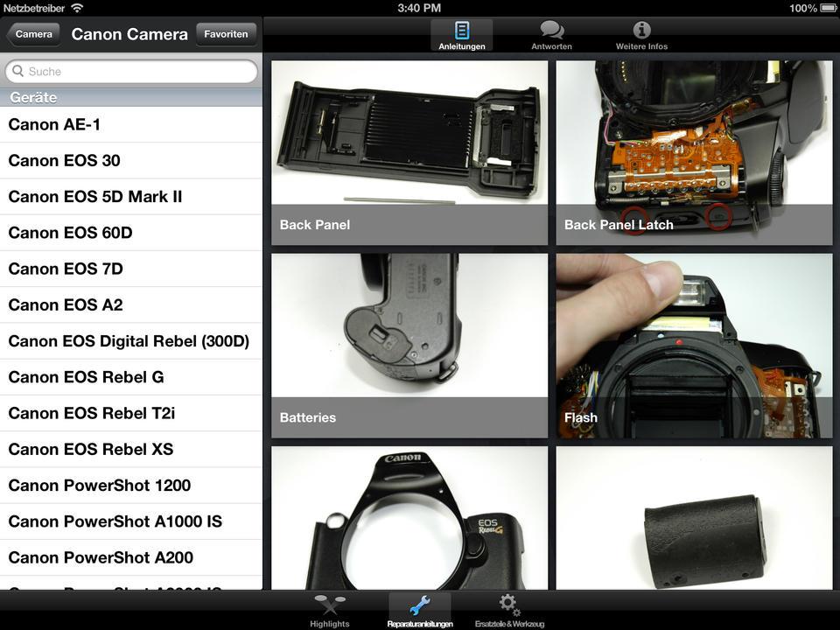Image resolution: width=840 pixels, height=630 pixels.
Task: Open the EOS Rebel G front cover guide
Action: pos(409,518)
